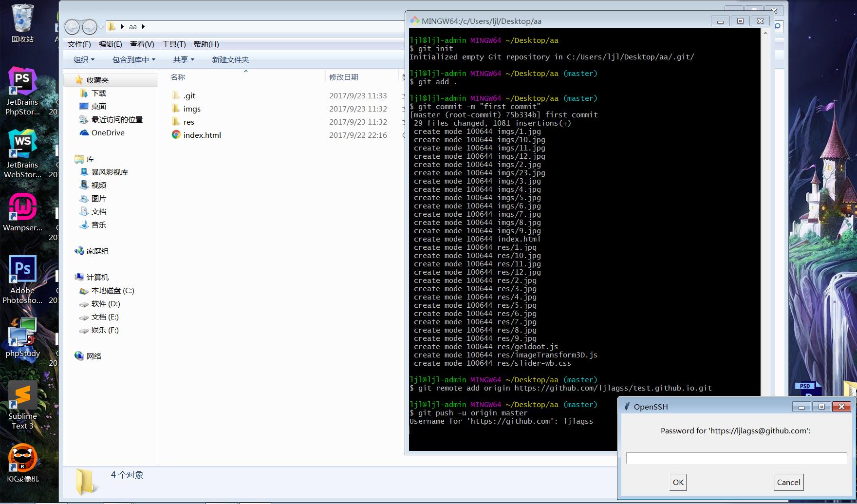The width and height of the screenshot is (857, 504).
Task: Select 文档 library
Action: tap(99, 211)
